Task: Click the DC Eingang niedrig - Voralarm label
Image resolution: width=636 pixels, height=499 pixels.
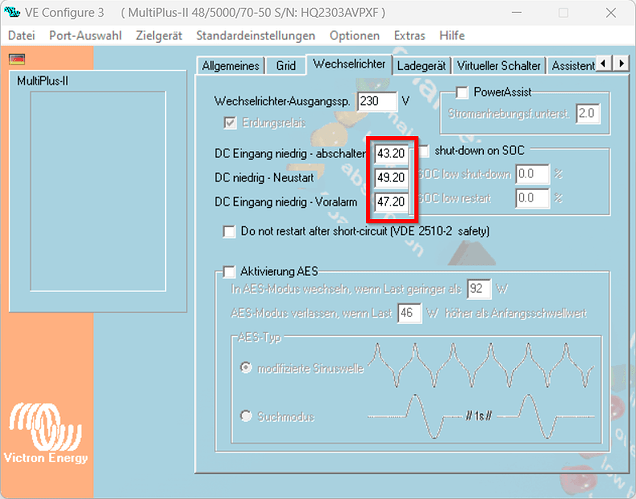Action: tap(286, 202)
